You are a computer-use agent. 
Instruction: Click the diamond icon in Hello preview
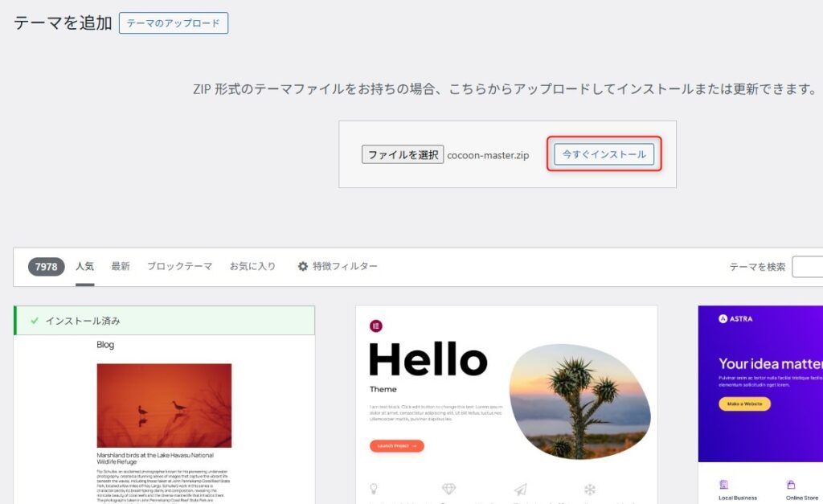448,489
